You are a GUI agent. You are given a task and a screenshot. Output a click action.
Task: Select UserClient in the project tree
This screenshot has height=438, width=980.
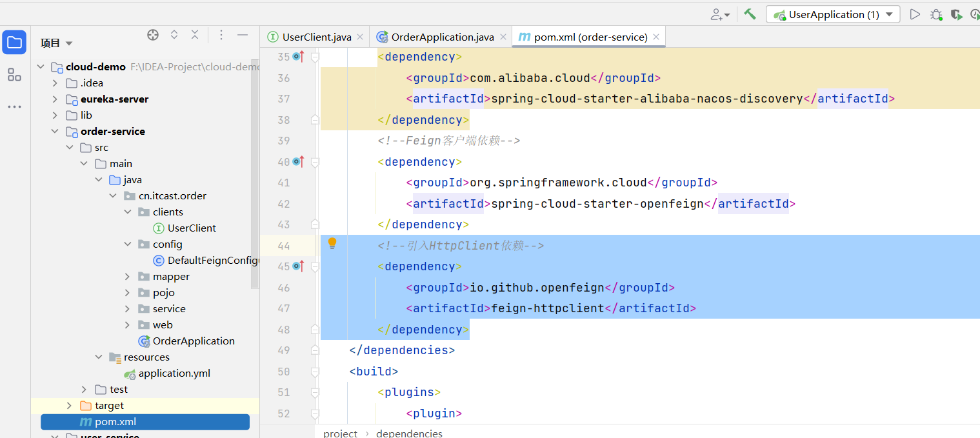pos(192,228)
